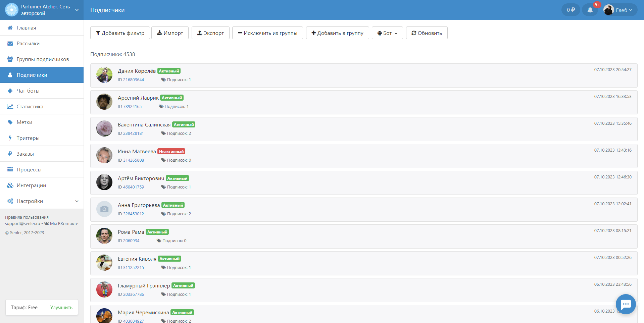Open the Статистика page
644x323 pixels.
[42, 106]
